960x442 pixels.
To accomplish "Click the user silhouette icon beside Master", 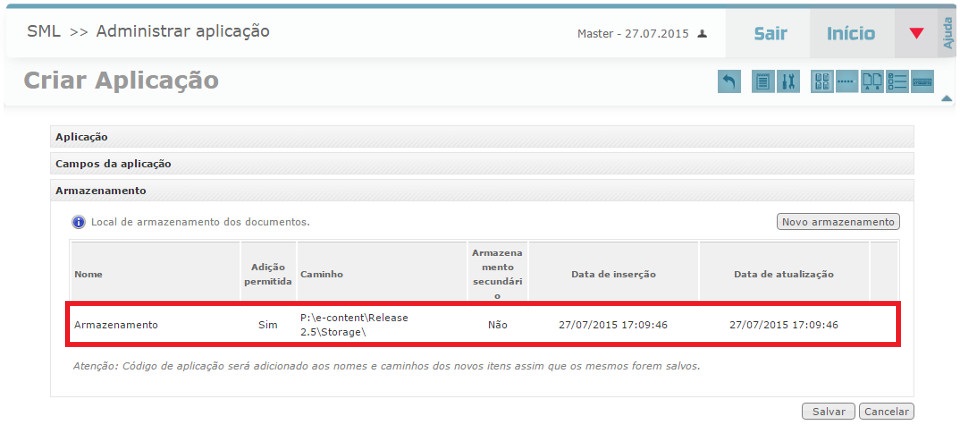I will click(x=703, y=34).
